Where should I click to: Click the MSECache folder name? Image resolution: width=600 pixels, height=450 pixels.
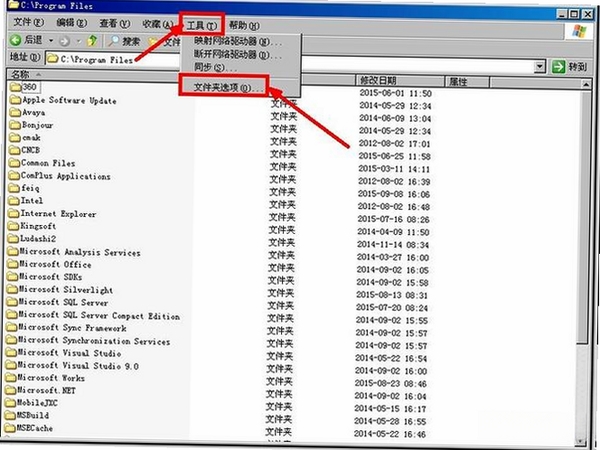click(x=35, y=428)
